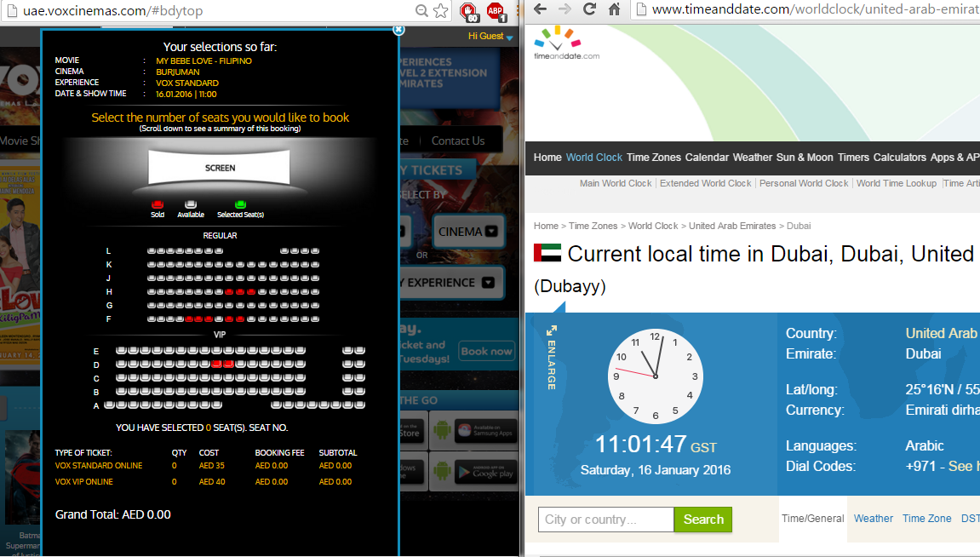The height and width of the screenshot is (557, 980).
Task: Go back in the timeanddate browser window
Action: (x=541, y=9)
